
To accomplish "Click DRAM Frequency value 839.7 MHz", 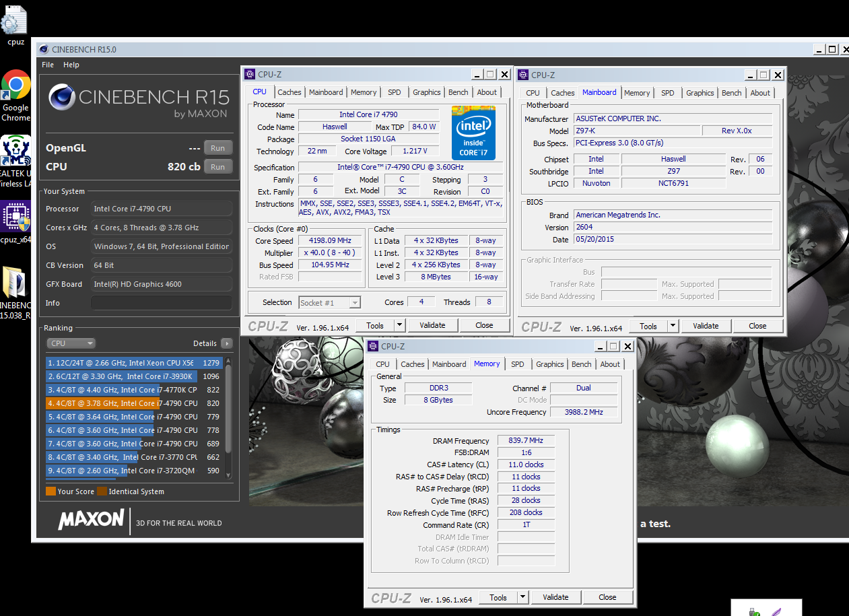I will (x=526, y=441).
